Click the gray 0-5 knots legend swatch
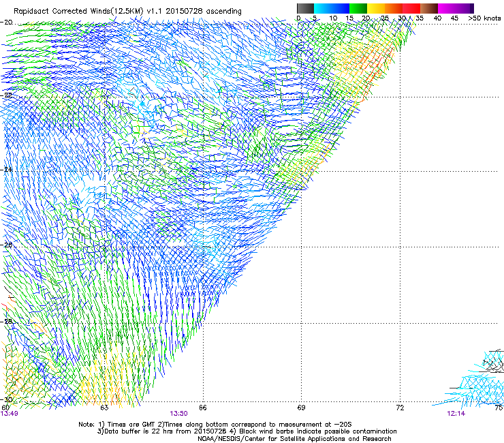 click(x=305, y=8)
